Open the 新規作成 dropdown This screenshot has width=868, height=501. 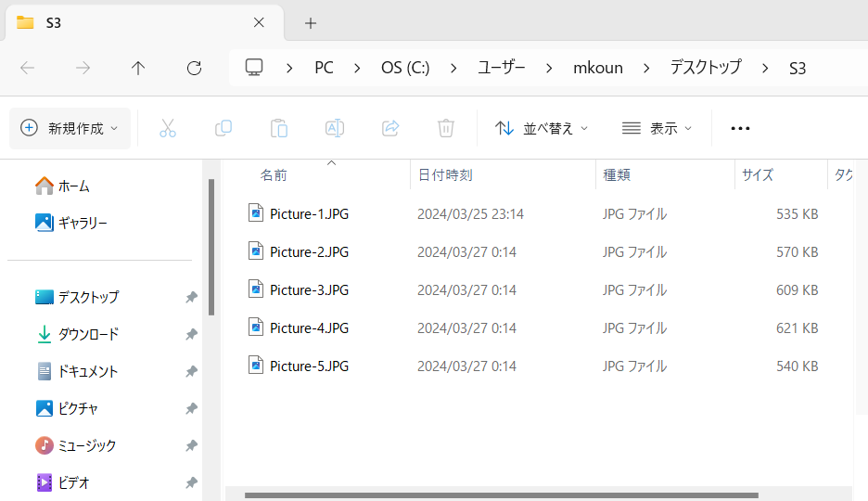pyautogui.click(x=70, y=128)
